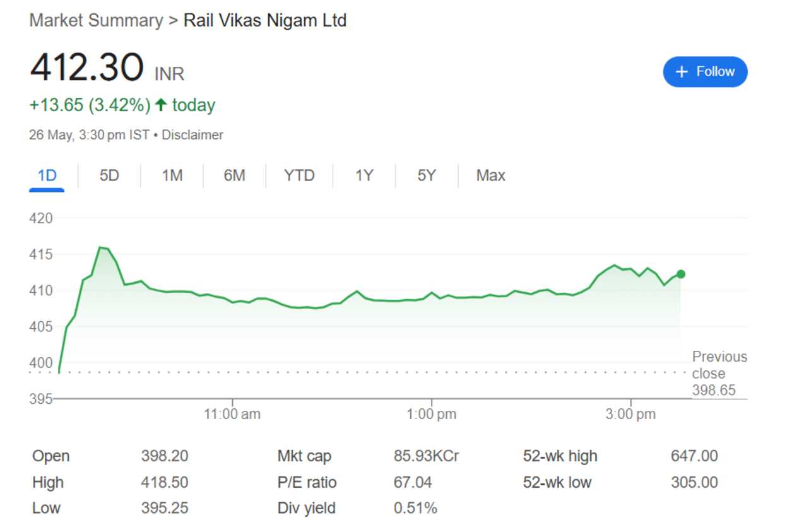The image size is (804, 532).
Task: Open the 5Y chart timeframe
Action: click(x=425, y=175)
